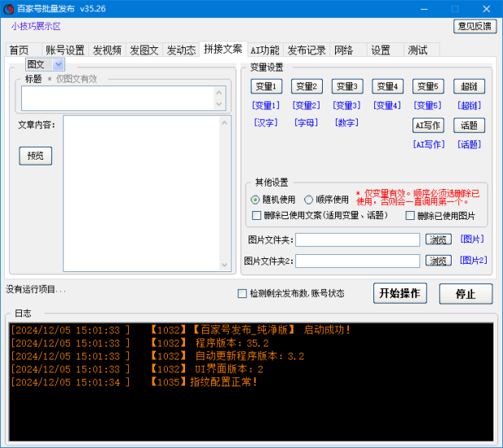Viewport: 503px width, 448px height.
Task: Click the 开始操作 button
Action: click(400, 293)
